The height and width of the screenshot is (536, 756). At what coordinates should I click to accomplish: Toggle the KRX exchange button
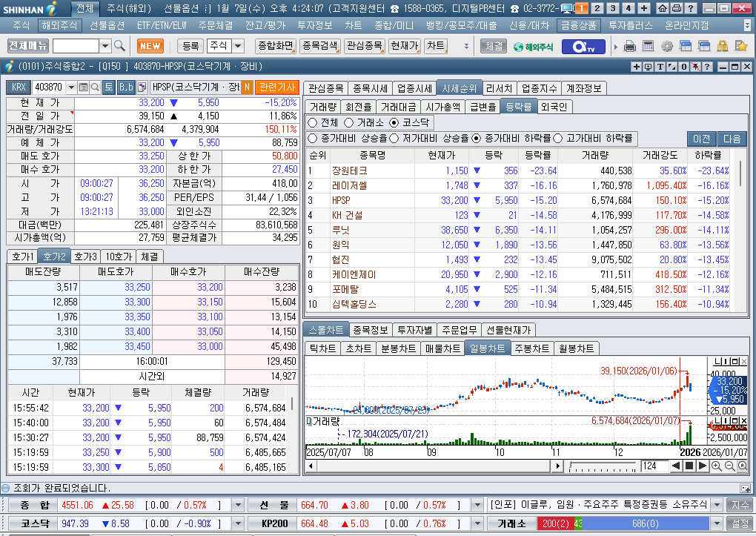tap(19, 87)
